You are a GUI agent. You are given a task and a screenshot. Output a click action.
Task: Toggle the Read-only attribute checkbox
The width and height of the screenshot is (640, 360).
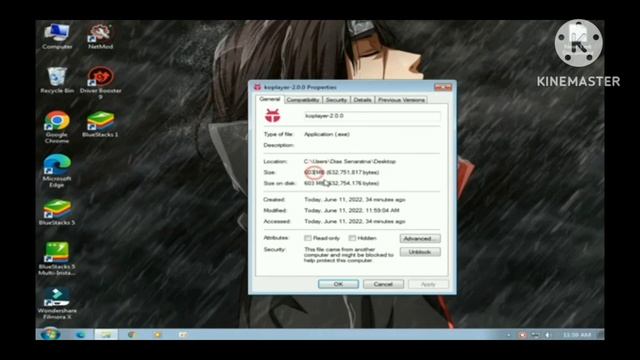(308, 238)
